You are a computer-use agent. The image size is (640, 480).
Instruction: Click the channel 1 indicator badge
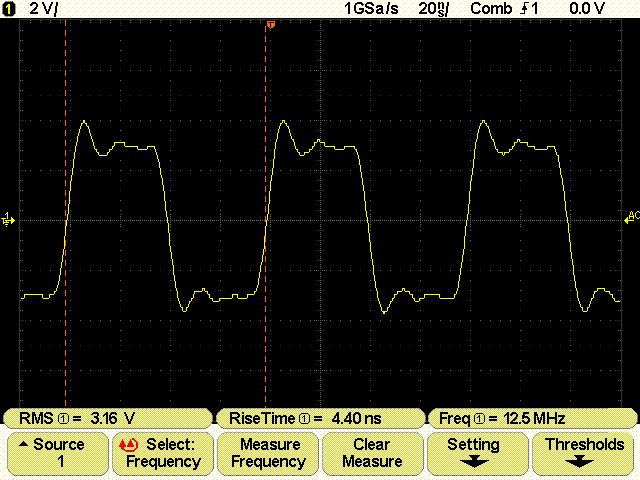pos(9,9)
